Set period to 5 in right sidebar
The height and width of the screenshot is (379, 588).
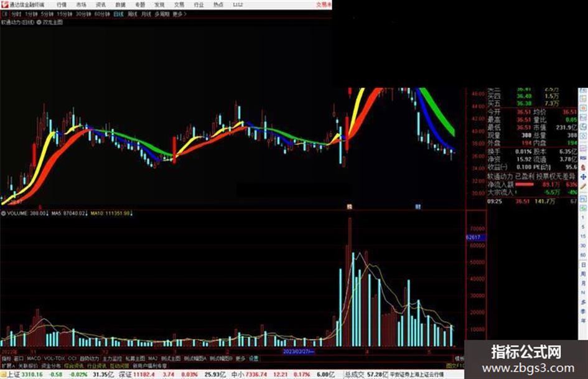pyautogui.click(x=583, y=227)
